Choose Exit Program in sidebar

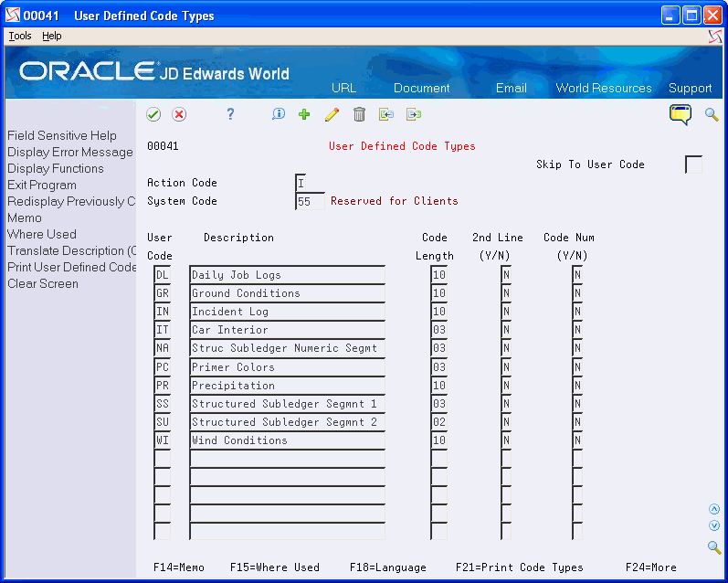(x=42, y=185)
